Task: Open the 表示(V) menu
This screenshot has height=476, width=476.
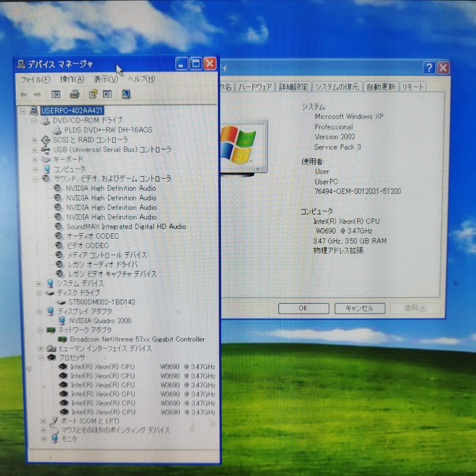Action: click(x=106, y=79)
